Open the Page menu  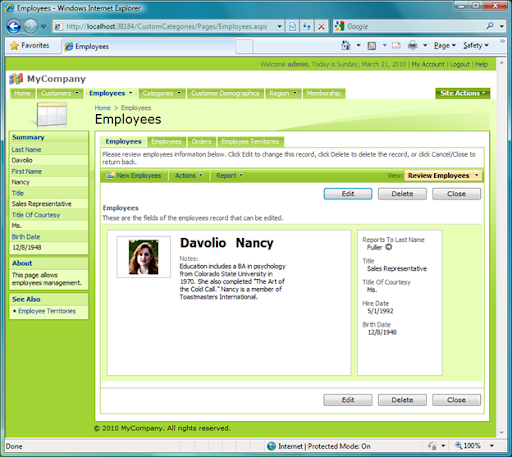[x=445, y=46]
